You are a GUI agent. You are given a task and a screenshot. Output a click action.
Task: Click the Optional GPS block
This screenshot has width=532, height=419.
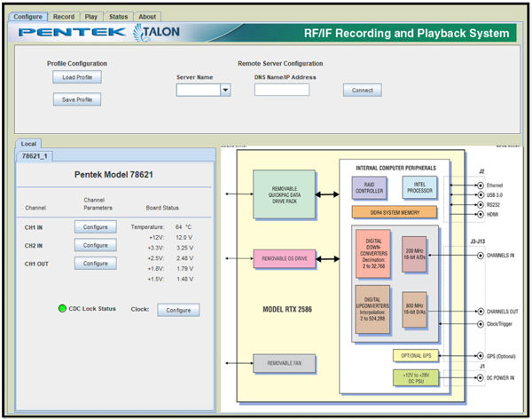416,355
